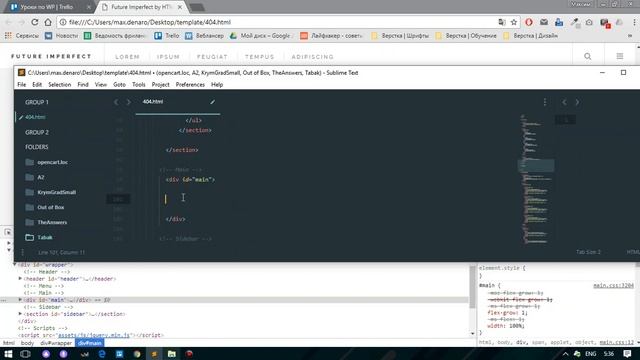Open the Trello bookmark in the bookmarks bar
The image size is (640, 360).
click(x=167, y=36)
